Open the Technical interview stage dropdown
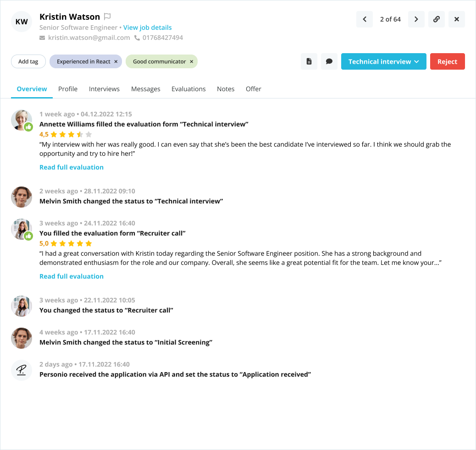The height and width of the screenshot is (450, 476). tap(384, 61)
